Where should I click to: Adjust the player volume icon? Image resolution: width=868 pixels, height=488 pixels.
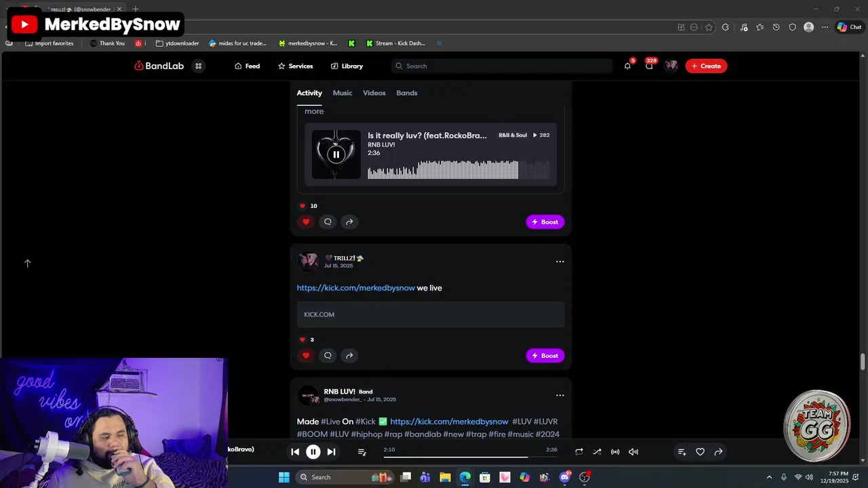pos(633,452)
